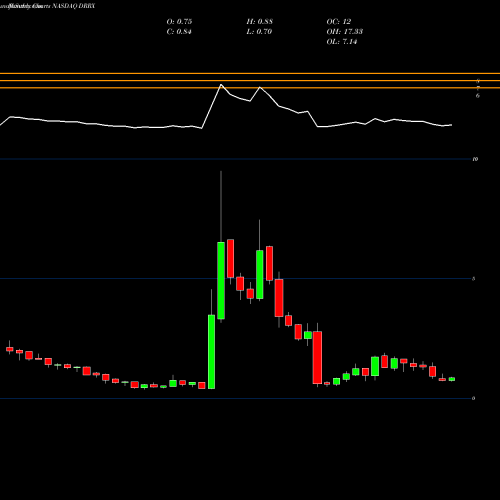Click the 5 price axis label
Viewport: 500px width, 500px height.
[x=474, y=279]
